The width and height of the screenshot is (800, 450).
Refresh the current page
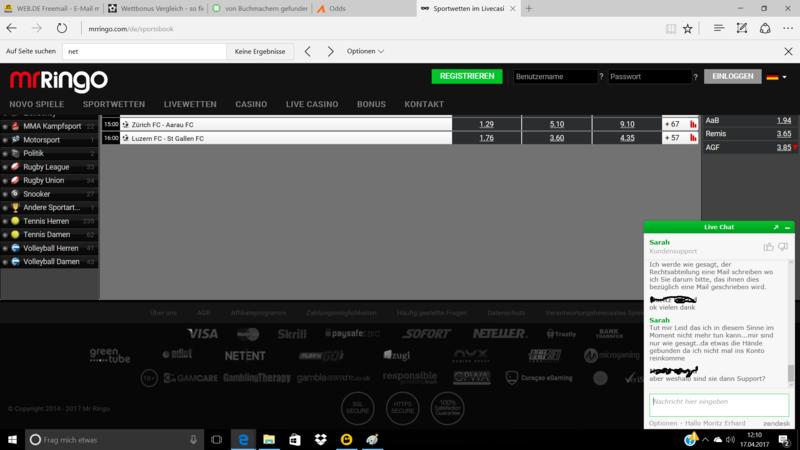click(62, 29)
